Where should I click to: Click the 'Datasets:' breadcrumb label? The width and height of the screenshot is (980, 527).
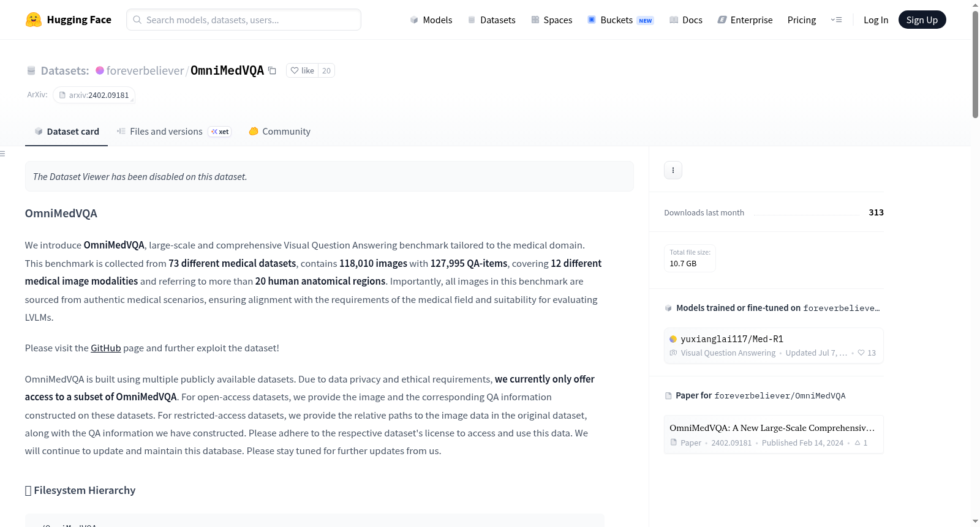click(x=65, y=70)
